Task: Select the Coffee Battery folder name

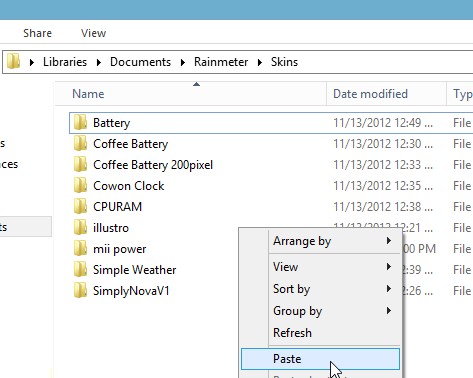Action: (131, 144)
